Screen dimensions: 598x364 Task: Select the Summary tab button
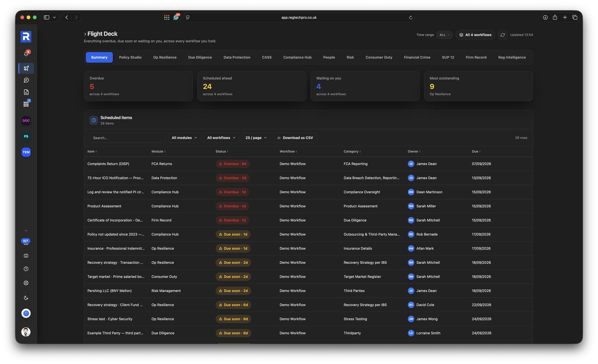click(x=99, y=57)
